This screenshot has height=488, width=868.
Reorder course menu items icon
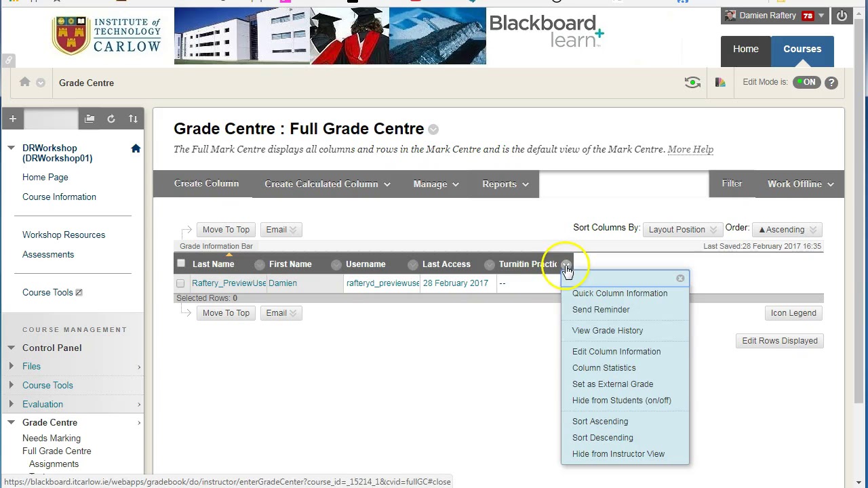[133, 119]
